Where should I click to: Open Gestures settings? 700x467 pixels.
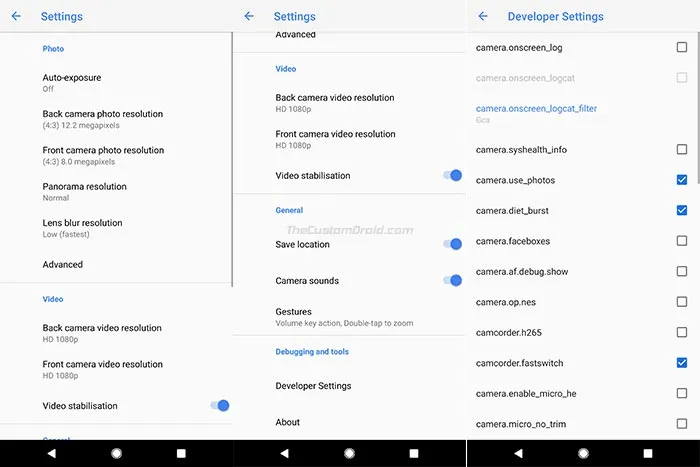[349, 317]
